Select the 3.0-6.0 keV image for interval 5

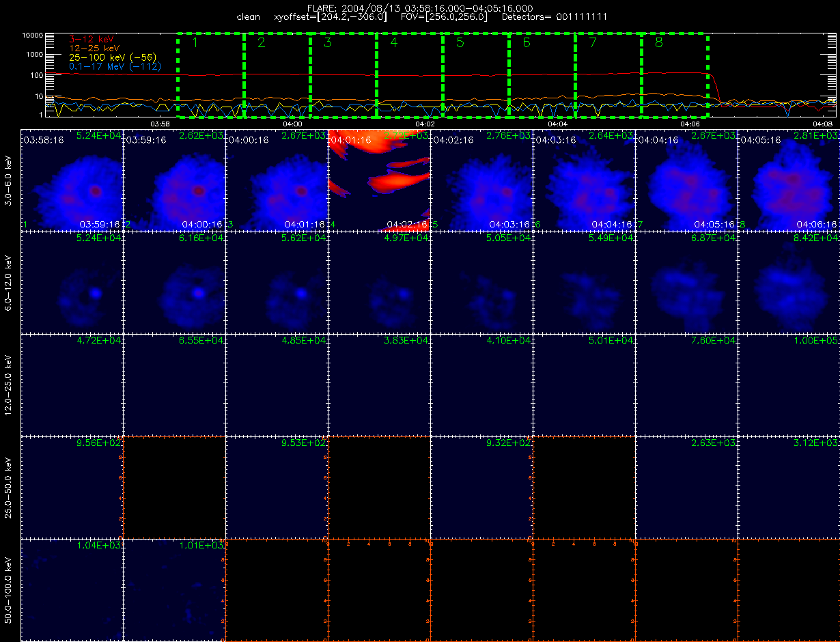point(481,180)
